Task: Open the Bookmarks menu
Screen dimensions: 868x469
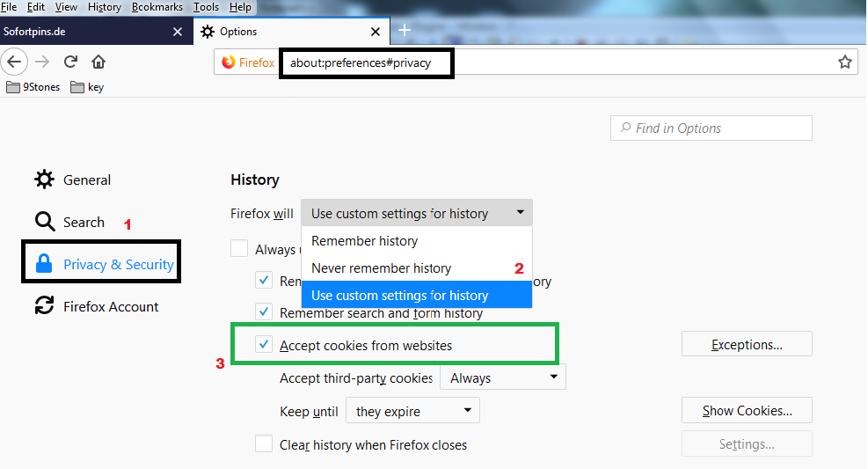Action: pos(157,7)
